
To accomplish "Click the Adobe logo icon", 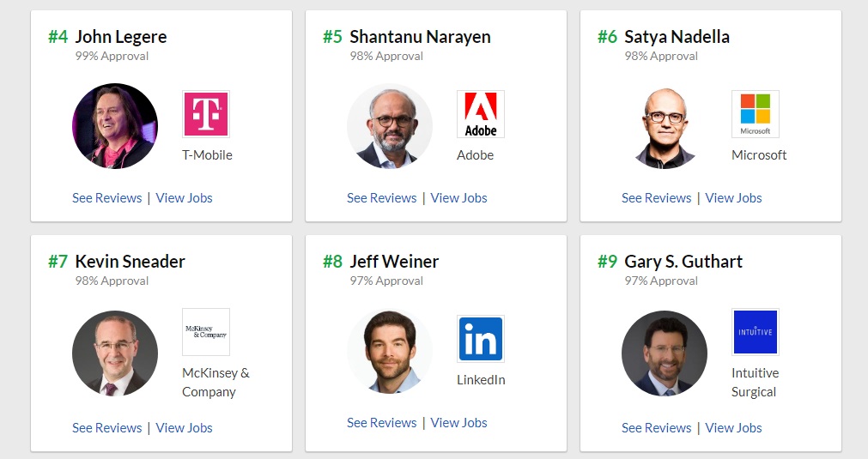I will click(481, 114).
